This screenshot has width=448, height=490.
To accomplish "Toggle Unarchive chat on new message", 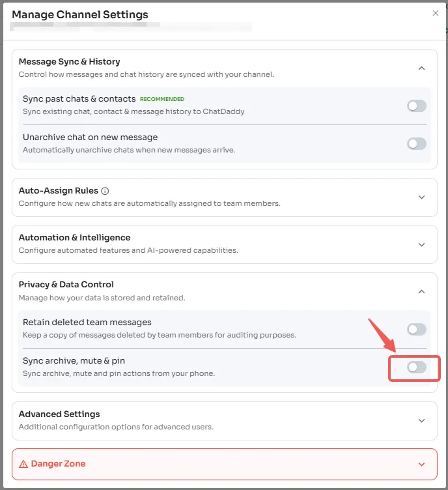I will 417,144.
